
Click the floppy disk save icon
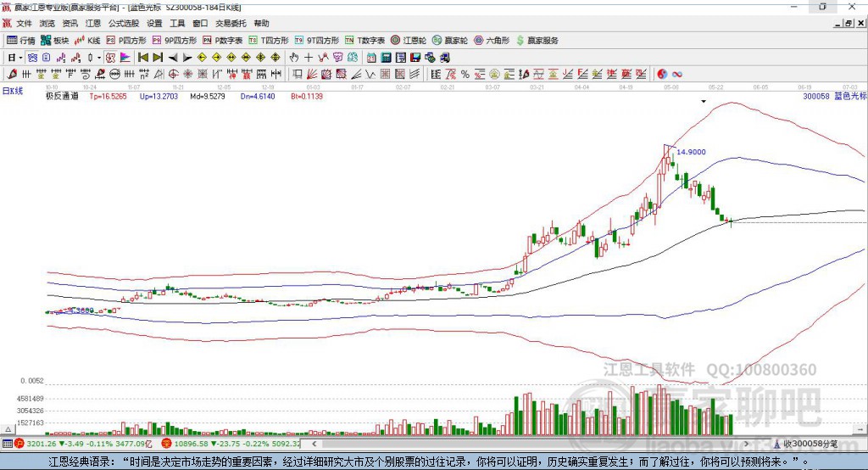point(415,58)
